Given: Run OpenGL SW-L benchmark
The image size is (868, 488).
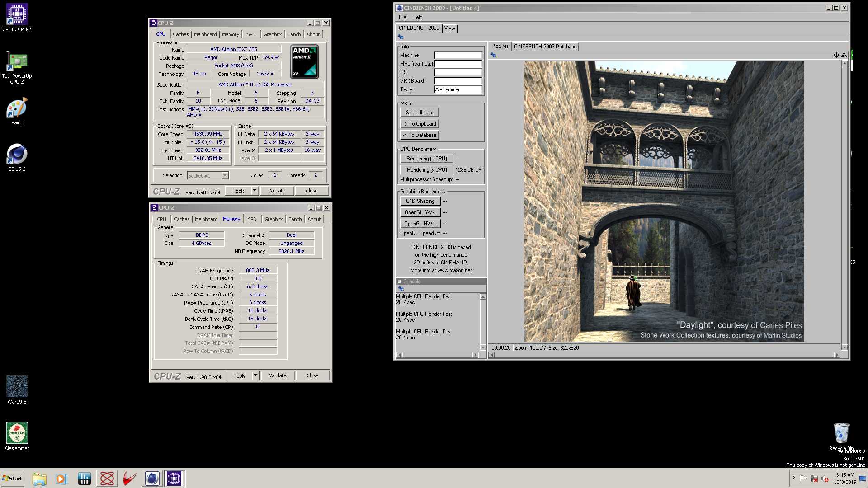Looking at the screenshot, I should tap(420, 212).
